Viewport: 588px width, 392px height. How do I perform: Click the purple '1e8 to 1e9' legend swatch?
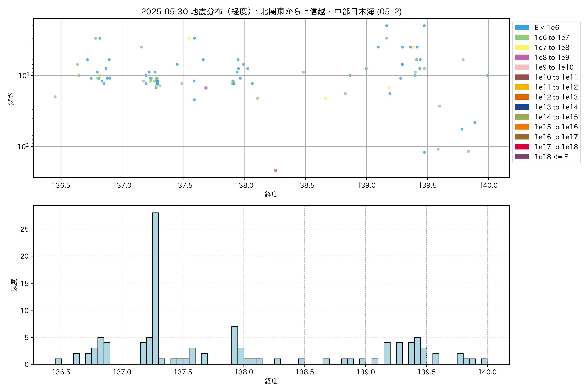point(522,57)
